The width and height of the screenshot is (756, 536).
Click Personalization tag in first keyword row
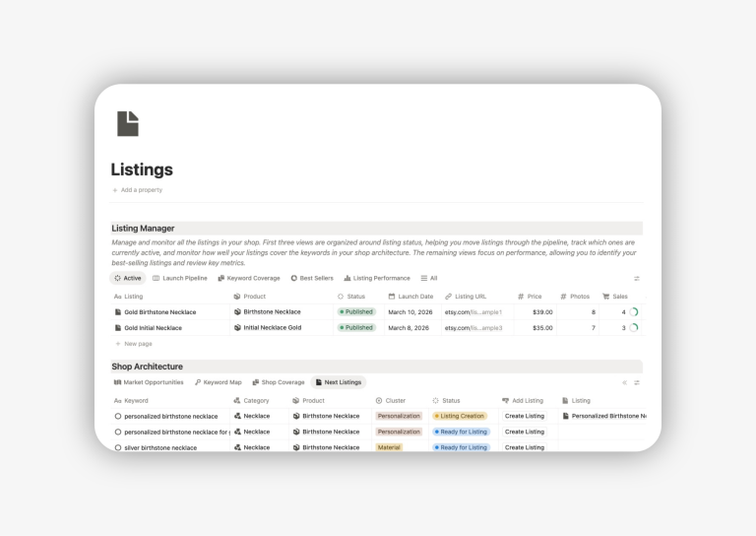point(399,416)
